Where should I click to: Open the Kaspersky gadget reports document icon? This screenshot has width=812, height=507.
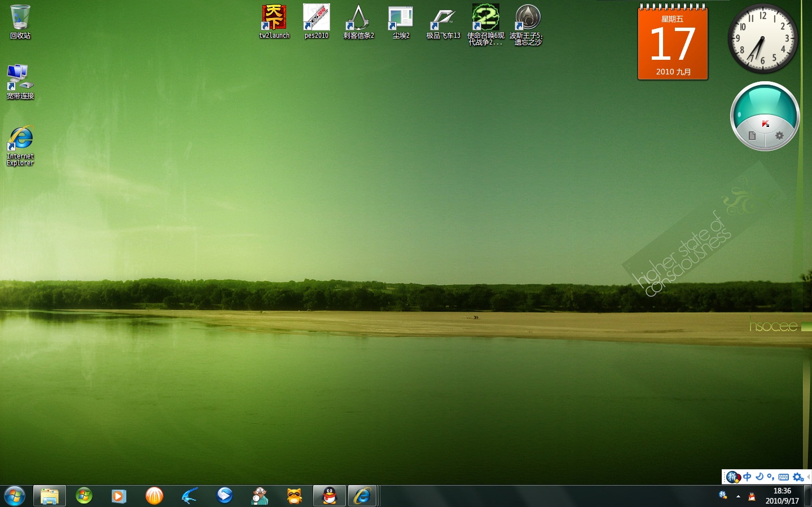click(752, 135)
